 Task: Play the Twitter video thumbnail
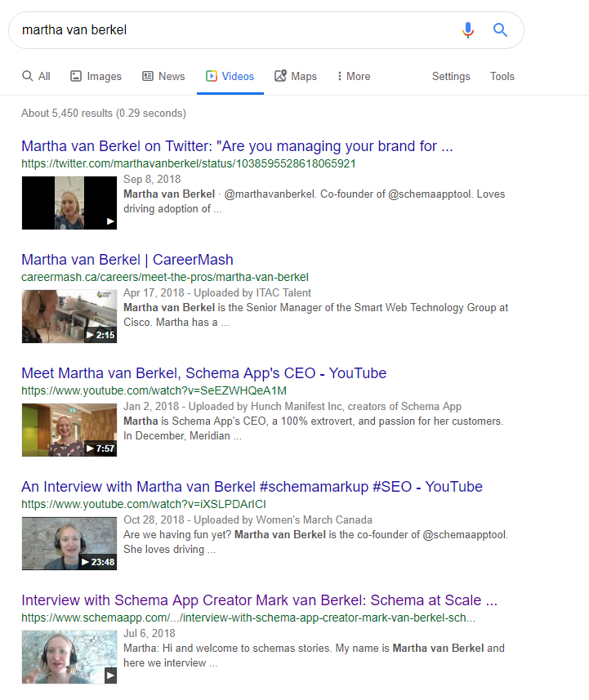coord(69,203)
